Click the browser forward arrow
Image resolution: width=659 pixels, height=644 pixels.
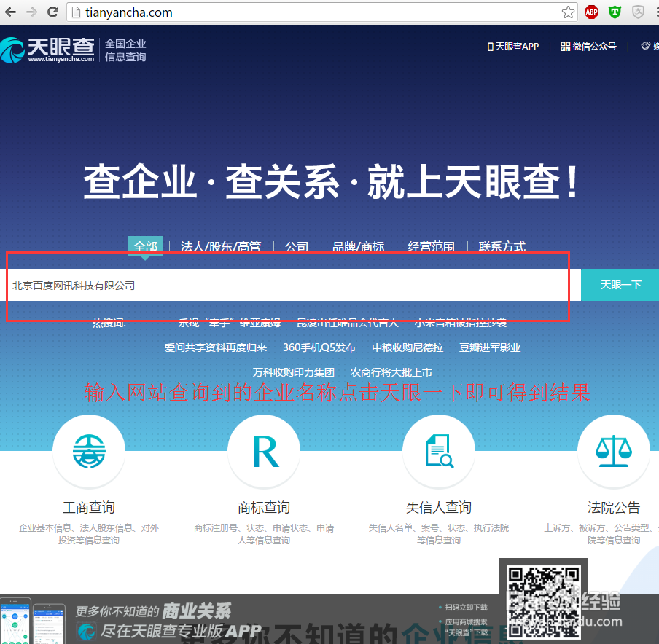(x=31, y=12)
